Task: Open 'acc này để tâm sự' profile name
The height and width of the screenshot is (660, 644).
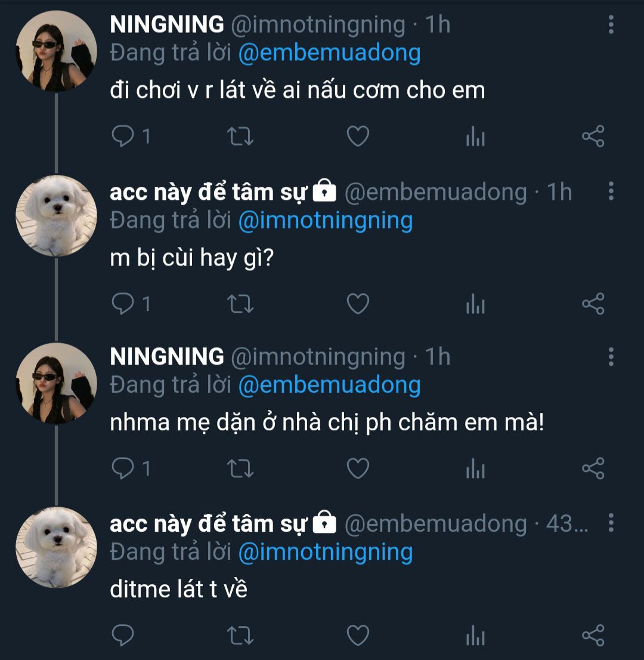Action: 209,192
